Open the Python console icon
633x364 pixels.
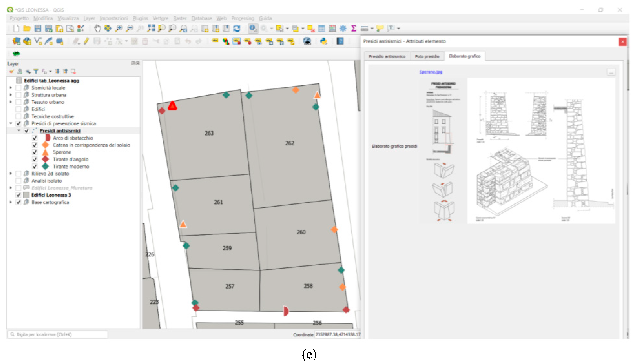coord(324,41)
